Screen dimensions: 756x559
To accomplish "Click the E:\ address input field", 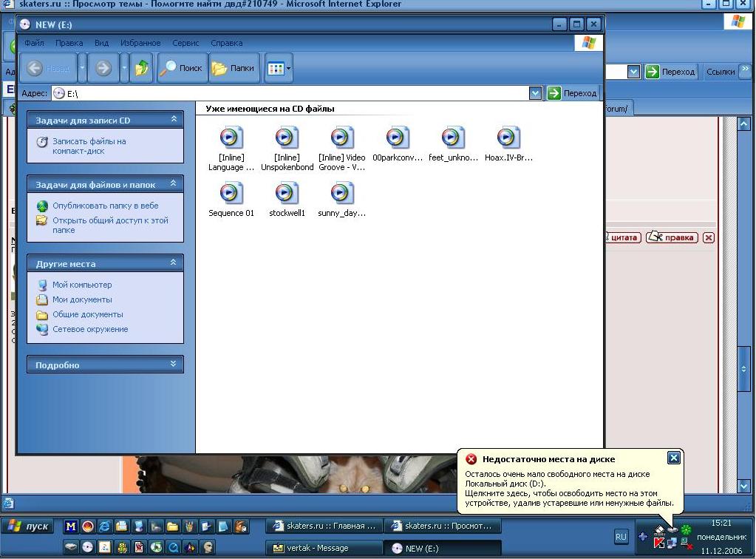I will tap(296, 93).
